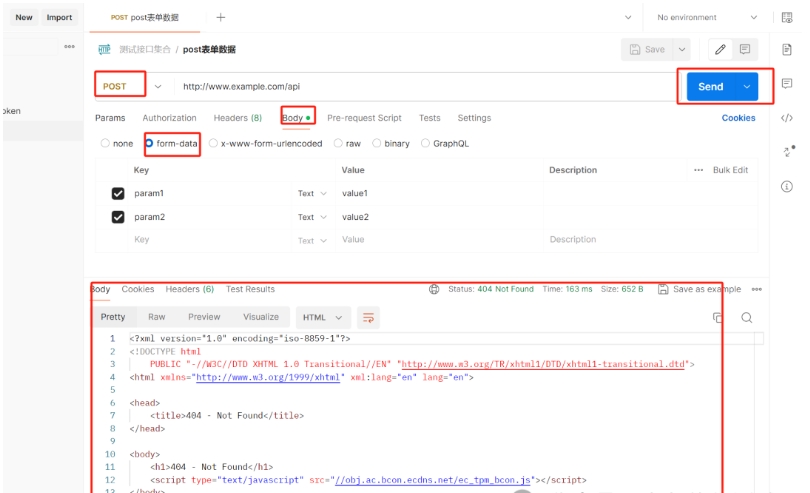Switch to the Pre-request Script tab
Screen dimensions: 810x493
[364, 118]
